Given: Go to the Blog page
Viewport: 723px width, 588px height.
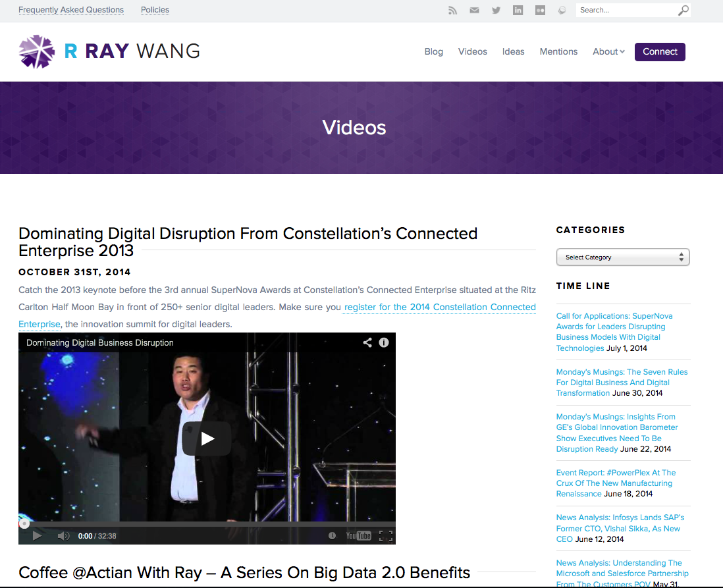Looking at the screenshot, I should 434,51.
